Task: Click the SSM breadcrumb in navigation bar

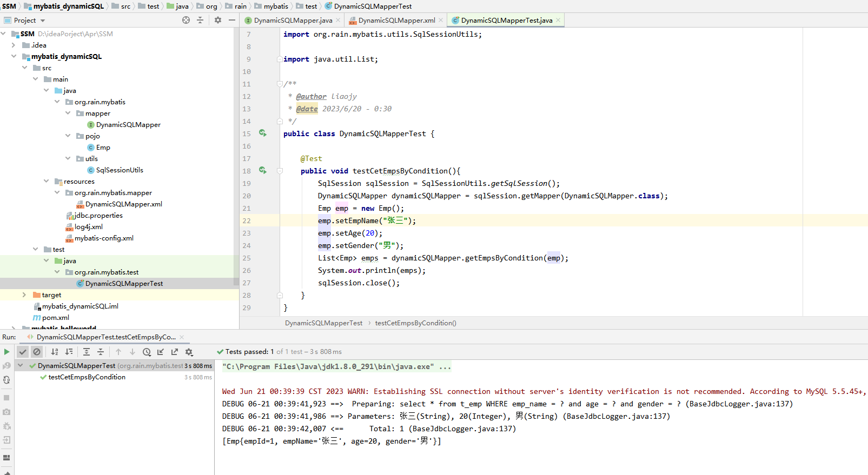Action: click(x=9, y=6)
